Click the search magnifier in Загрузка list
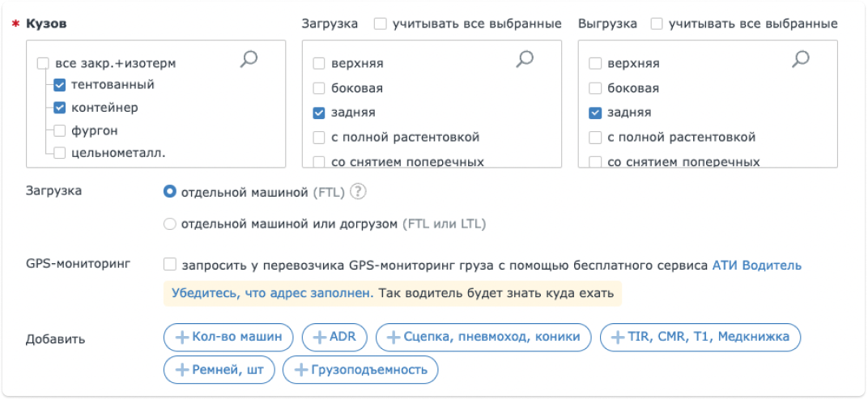 click(x=525, y=58)
